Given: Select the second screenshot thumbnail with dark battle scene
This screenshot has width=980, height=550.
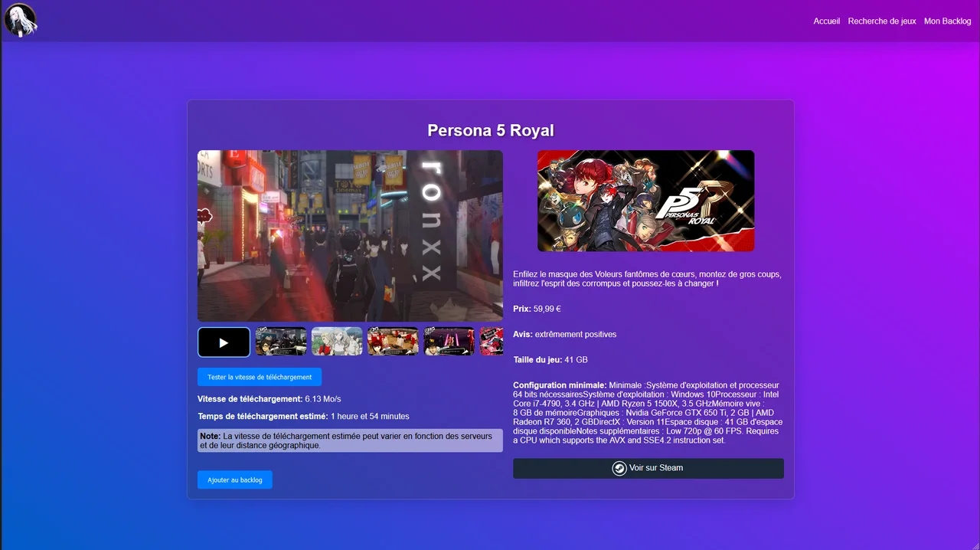Looking at the screenshot, I should point(281,342).
